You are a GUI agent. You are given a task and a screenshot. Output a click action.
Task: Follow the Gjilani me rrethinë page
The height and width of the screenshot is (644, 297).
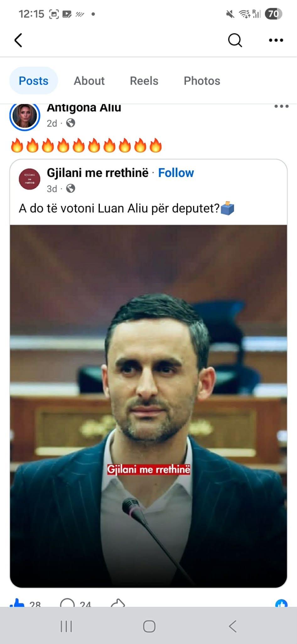[176, 173]
